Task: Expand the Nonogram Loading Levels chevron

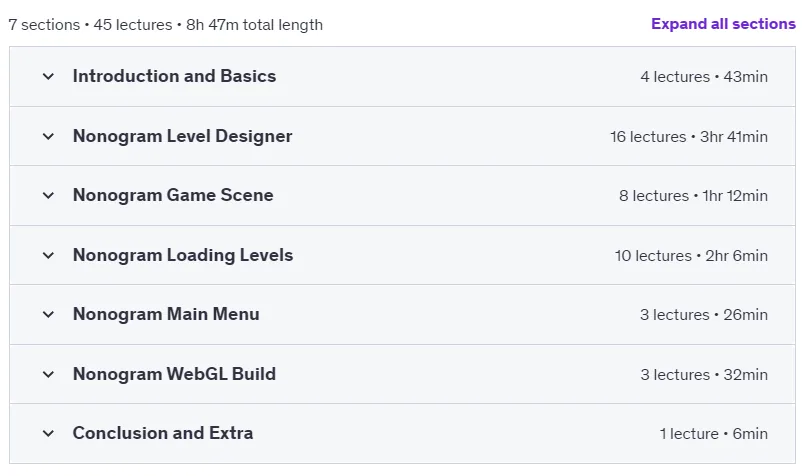Action: click(x=48, y=256)
